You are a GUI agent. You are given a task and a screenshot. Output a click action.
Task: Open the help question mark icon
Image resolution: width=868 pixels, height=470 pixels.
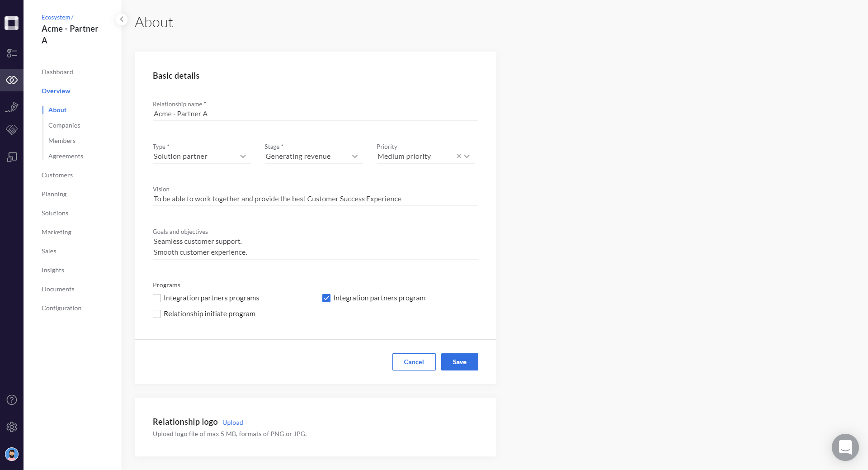click(x=12, y=400)
